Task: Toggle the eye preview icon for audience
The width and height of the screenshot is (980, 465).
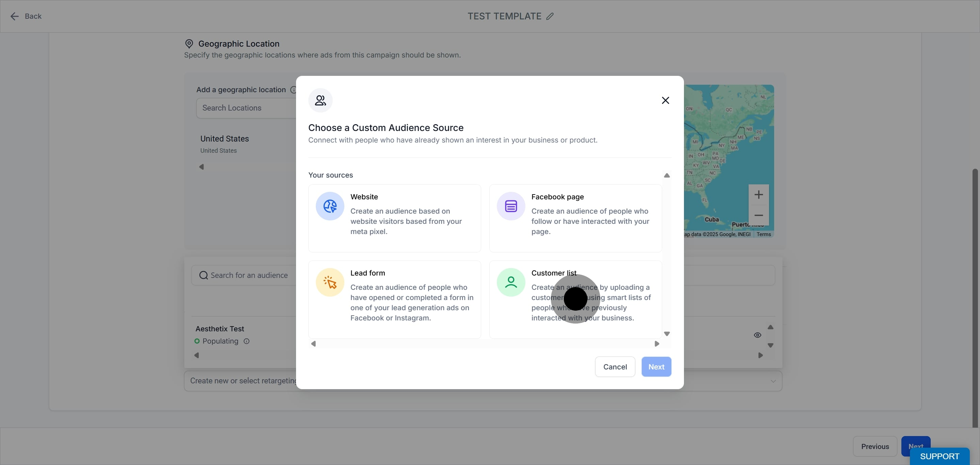Action: coord(757,335)
